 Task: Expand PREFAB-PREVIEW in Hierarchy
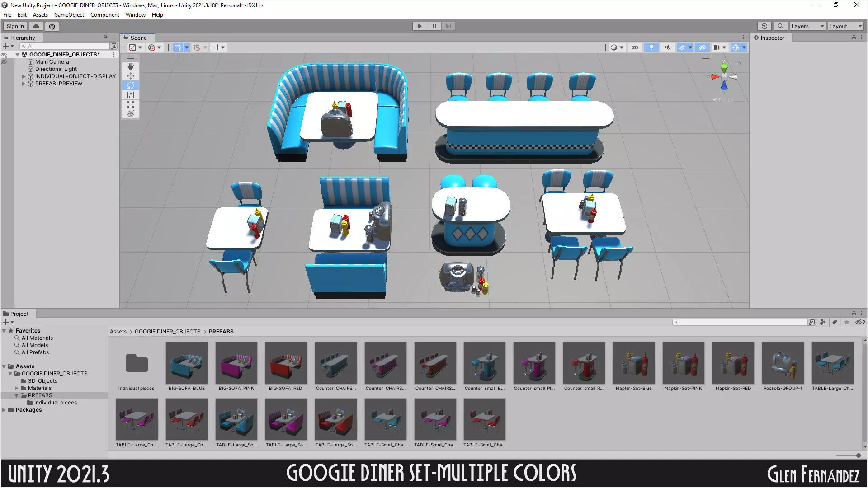pos(24,84)
